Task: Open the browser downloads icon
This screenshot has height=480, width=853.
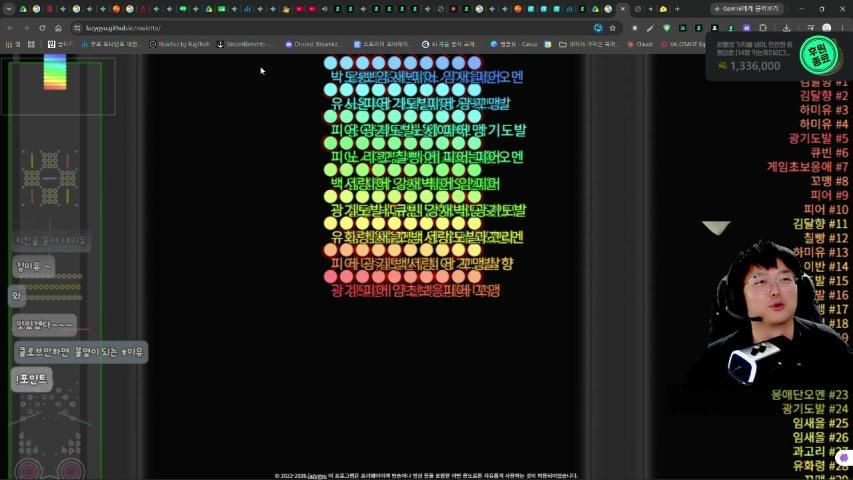Action: click(787, 28)
